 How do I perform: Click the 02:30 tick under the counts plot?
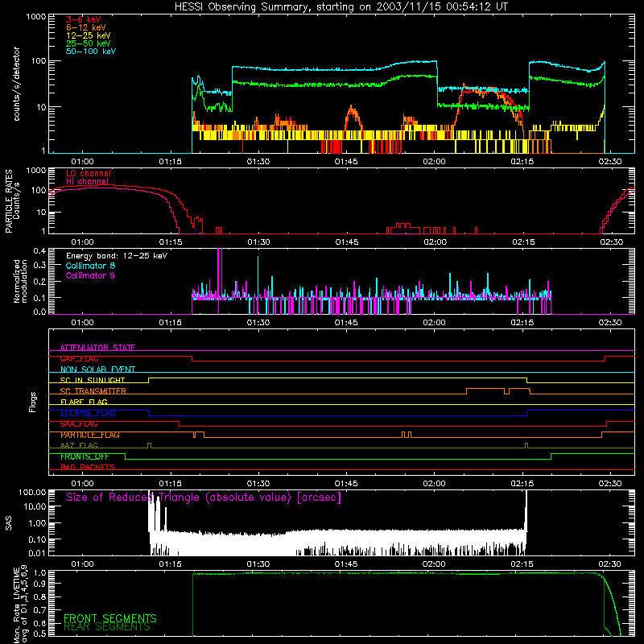pos(610,162)
